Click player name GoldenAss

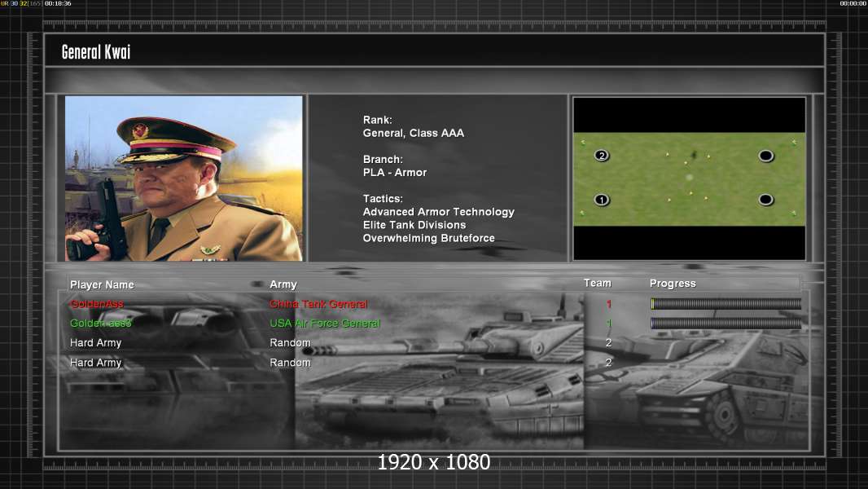[97, 304]
